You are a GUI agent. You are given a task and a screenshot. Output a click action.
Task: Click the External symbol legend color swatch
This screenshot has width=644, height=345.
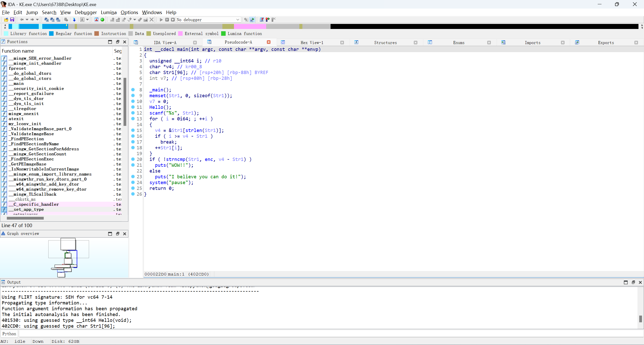[180, 33]
